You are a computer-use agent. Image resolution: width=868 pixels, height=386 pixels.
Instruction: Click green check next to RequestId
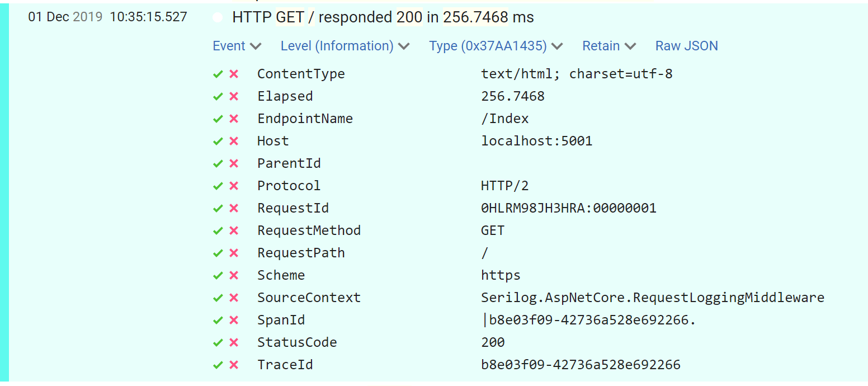pos(218,208)
